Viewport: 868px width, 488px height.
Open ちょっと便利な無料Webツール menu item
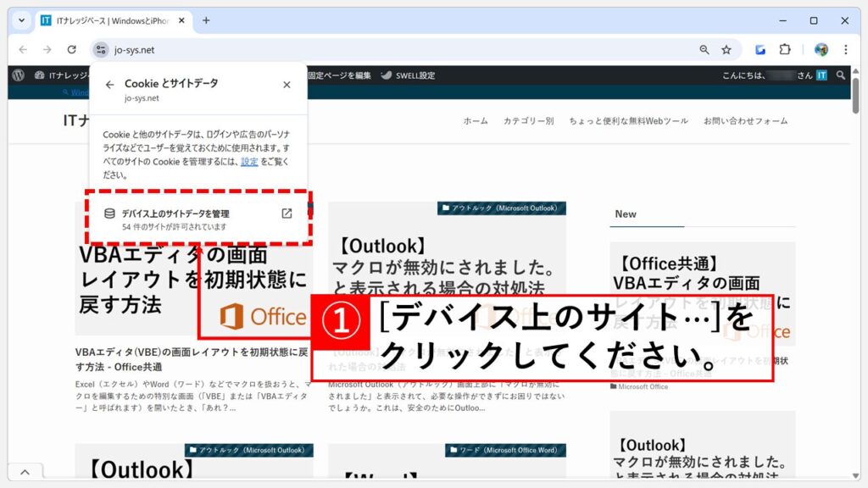628,120
